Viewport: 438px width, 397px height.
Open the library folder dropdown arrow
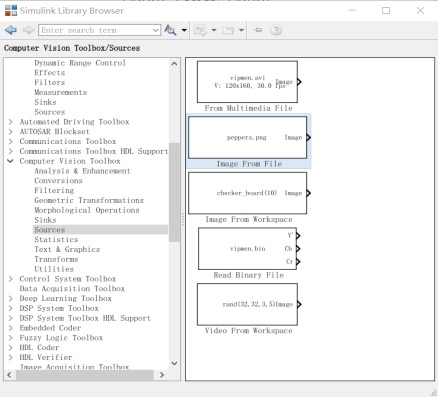241,30
